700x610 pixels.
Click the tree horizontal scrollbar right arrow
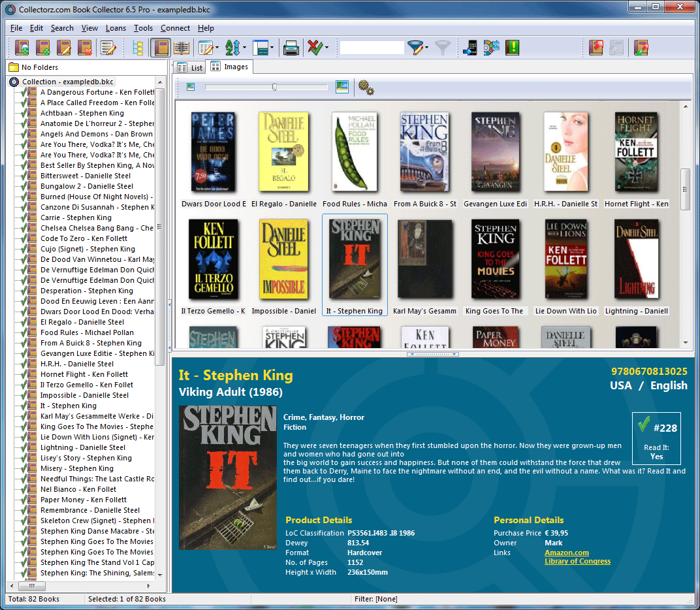(149, 585)
